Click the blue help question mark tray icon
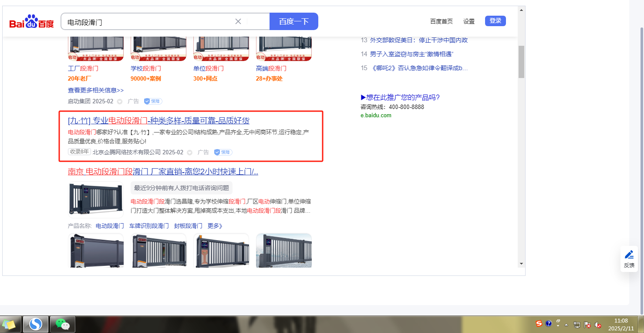Image resolution: width=644 pixels, height=333 pixels. [549, 324]
